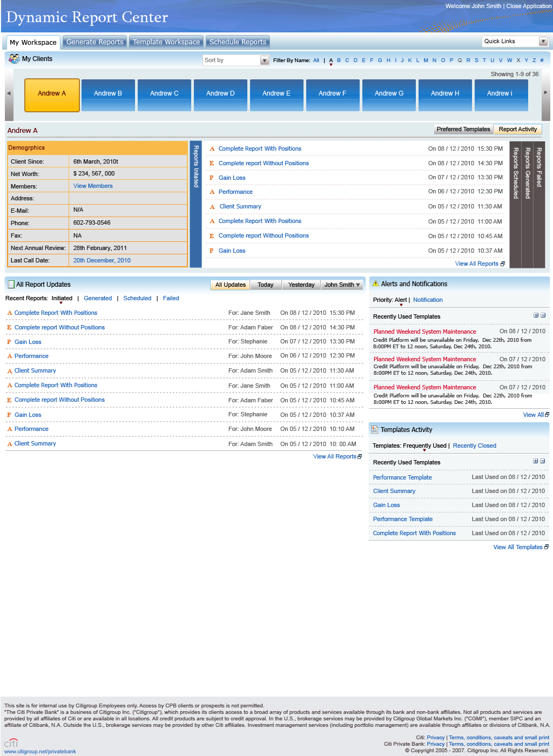Click the All Report Updates panel icon

click(x=11, y=284)
